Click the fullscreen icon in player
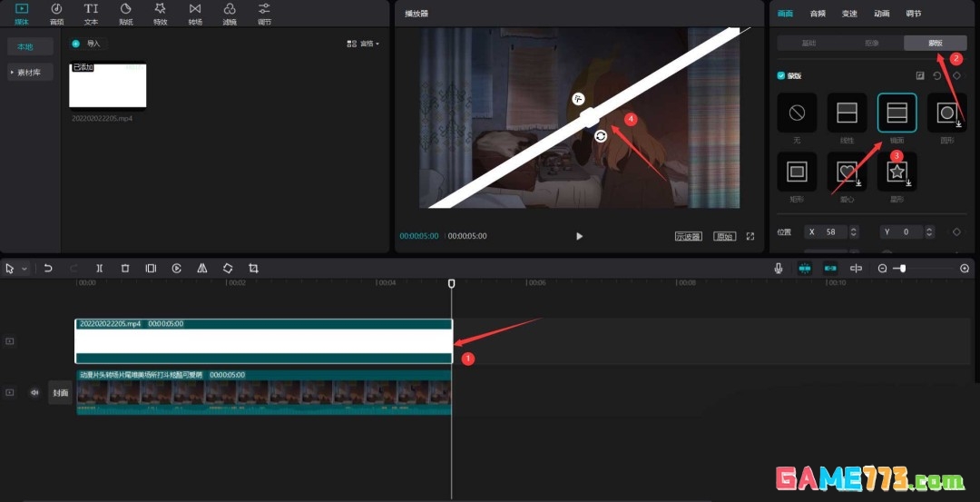Image resolution: width=980 pixels, height=502 pixels. click(x=750, y=236)
